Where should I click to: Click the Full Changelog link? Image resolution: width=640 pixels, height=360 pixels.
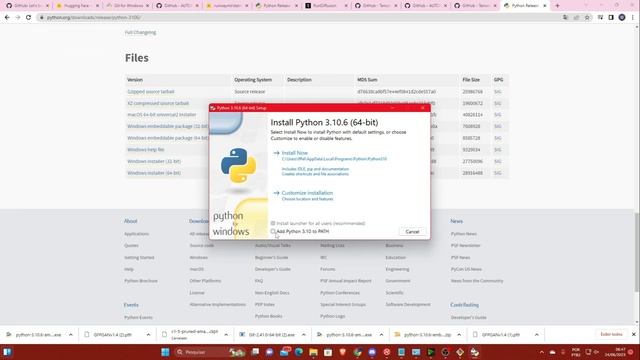pos(140,32)
